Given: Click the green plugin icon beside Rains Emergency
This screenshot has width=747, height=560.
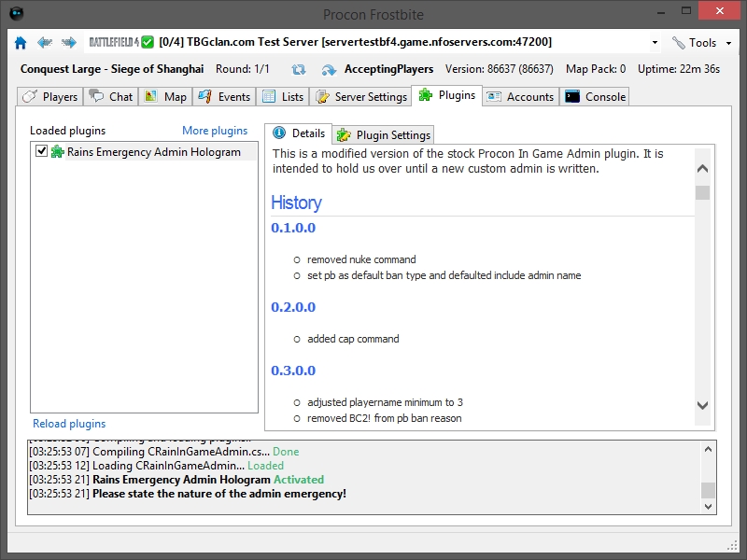Looking at the screenshot, I should tap(58, 152).
